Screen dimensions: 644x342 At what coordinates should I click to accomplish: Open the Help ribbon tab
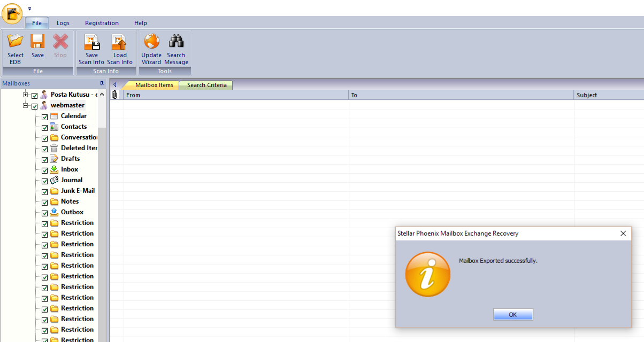(x=141, y=23)
